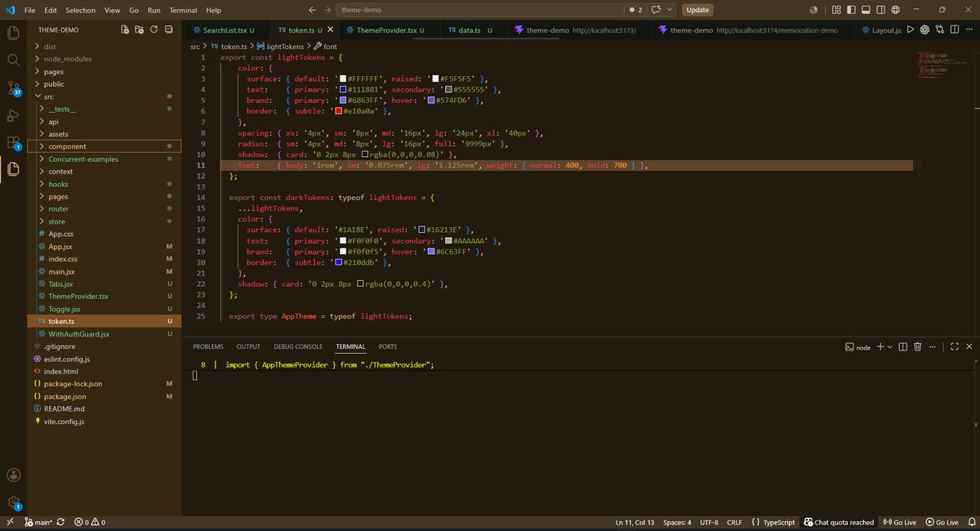
Task: Switch to the DEBUG CONSOLE tab
Action: (x=298, y=346)
